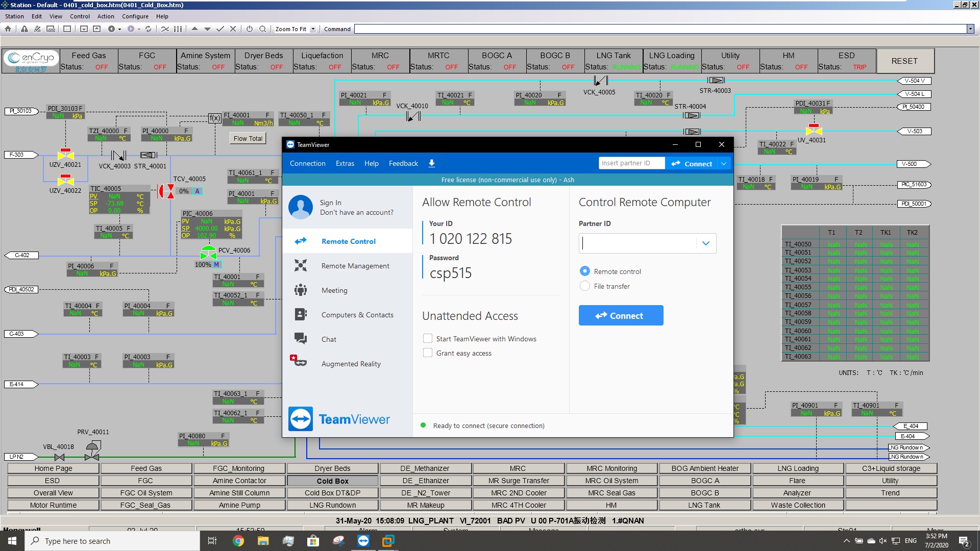Click the muted speaker icon in system tray
Viewport: 980px width, 551px height.
click(x=883, y=541)
